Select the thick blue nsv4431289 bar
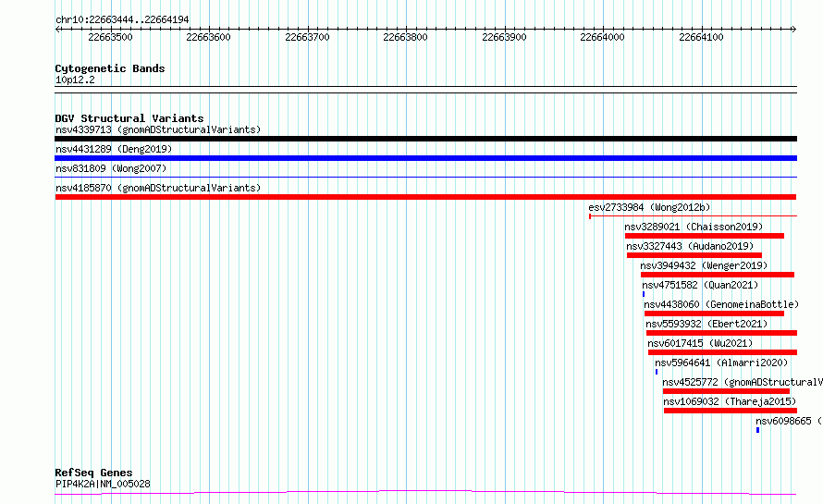Screen dimensions: 823x504 pyautogui.click(x=425, y=158)
